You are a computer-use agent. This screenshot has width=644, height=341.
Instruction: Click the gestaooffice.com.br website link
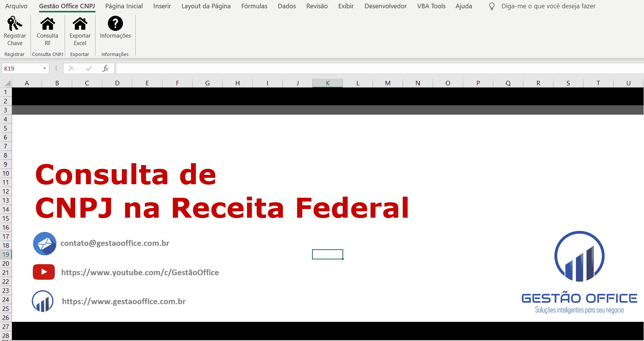[124, 302]
